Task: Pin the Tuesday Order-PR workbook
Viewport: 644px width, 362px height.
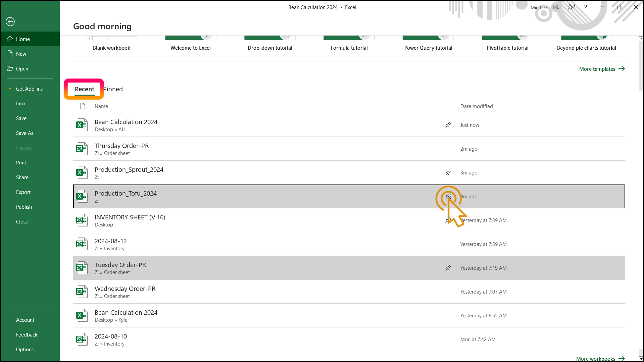Action: click(x=448, y=268)
